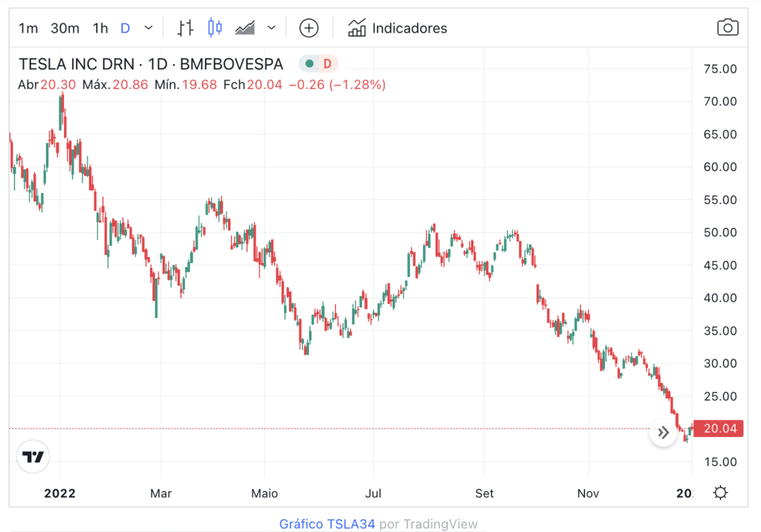The width and height of the screenshot is (761, 532).
Task: Click the Fch 20.04 close value
Action: click(x=253, y=85)
